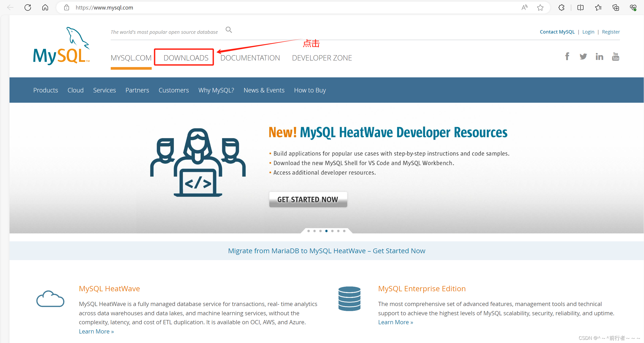Open DEVELOPER ZONE tab
The width and height of the screenshot is (644, 343).
[322, 58]
